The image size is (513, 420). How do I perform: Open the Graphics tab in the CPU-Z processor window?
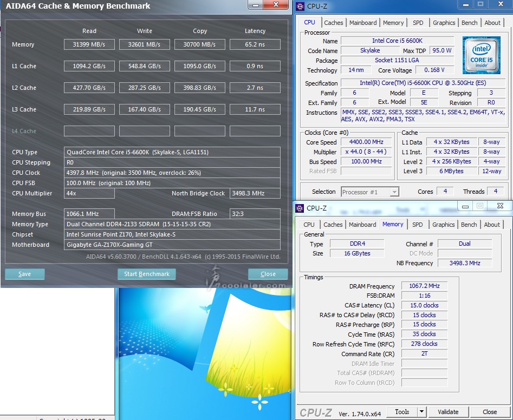[x=444, y=23]
